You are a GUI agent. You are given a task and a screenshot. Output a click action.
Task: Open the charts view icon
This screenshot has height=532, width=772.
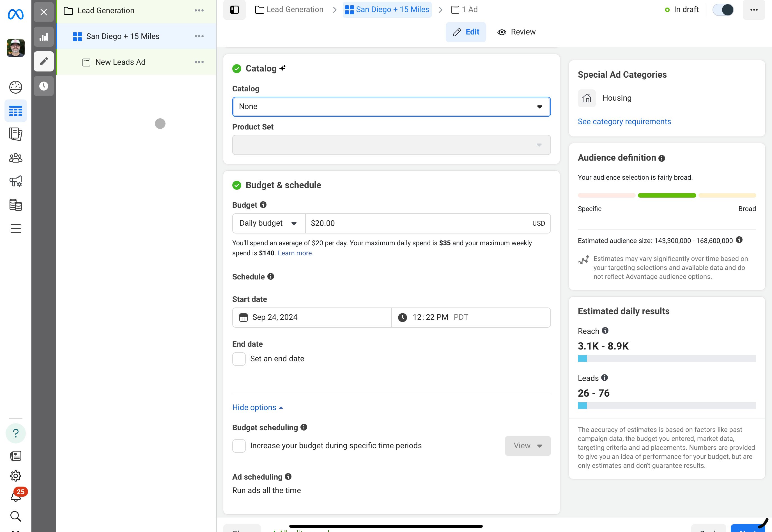pos(44,37)
